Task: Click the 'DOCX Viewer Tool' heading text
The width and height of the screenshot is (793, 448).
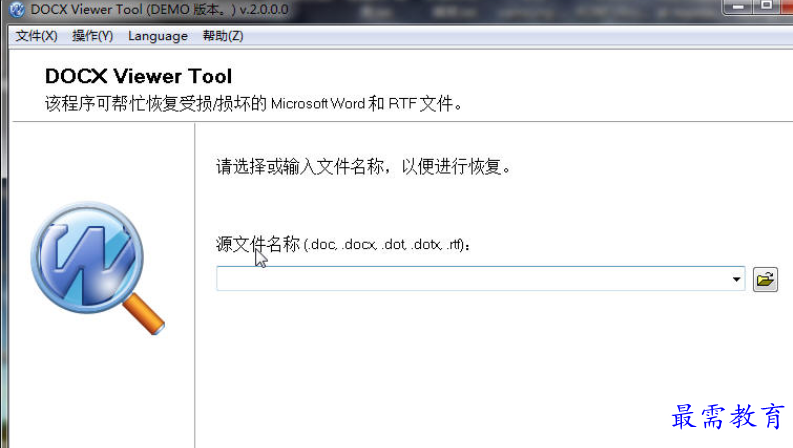Action: [x=139, y=76]
